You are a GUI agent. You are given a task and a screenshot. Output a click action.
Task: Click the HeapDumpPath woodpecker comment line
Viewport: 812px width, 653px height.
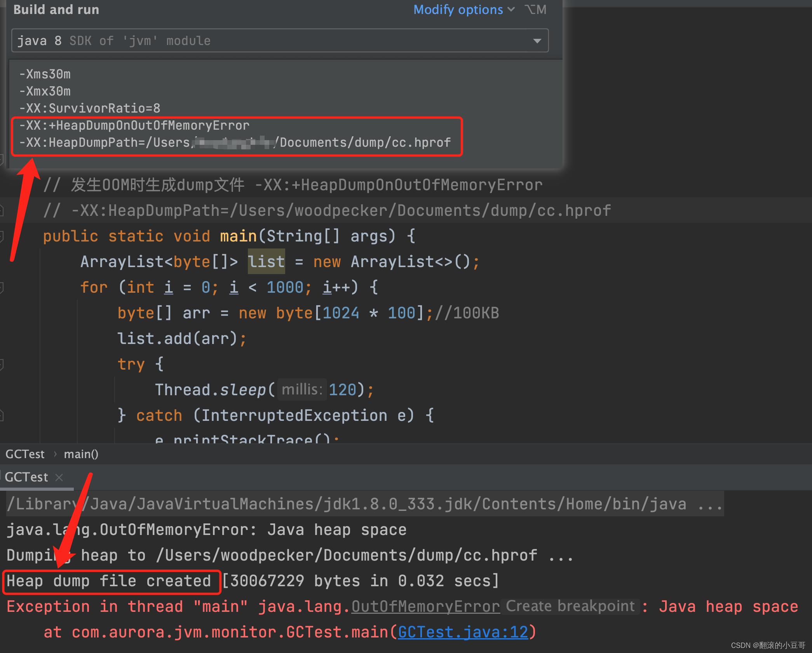point(327,210)
